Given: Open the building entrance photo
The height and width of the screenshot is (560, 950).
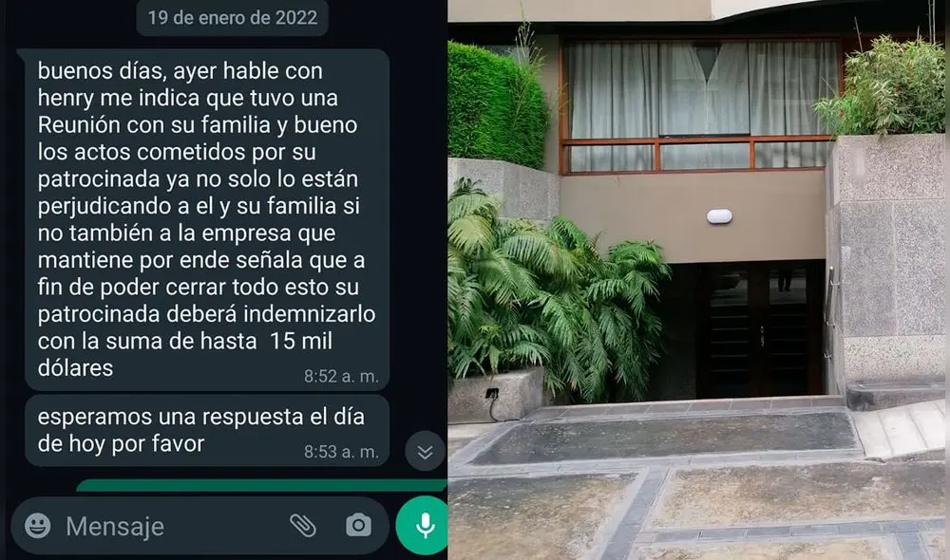Looking at the screenshot, I should pyautogui.click(x=698, y=280).
